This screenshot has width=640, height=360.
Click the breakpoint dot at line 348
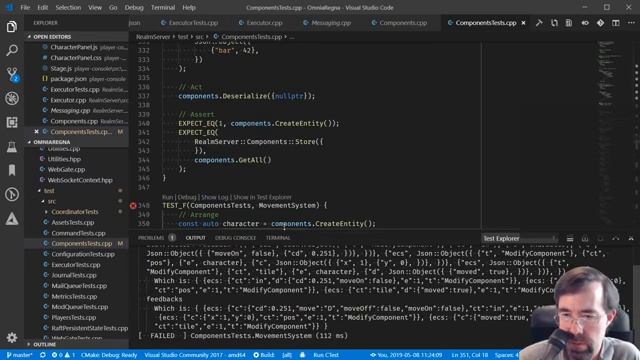click(x=133, y=206)
